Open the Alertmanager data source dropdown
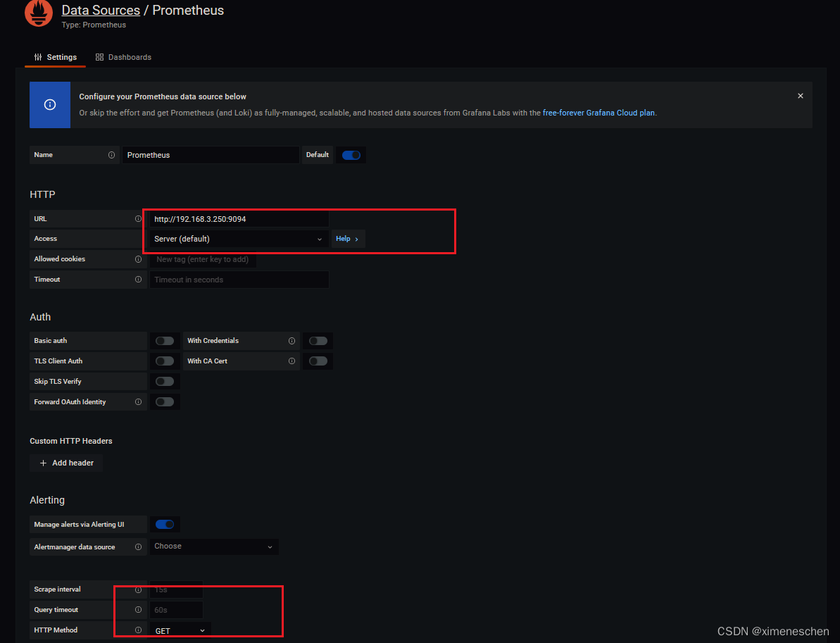 214,547
